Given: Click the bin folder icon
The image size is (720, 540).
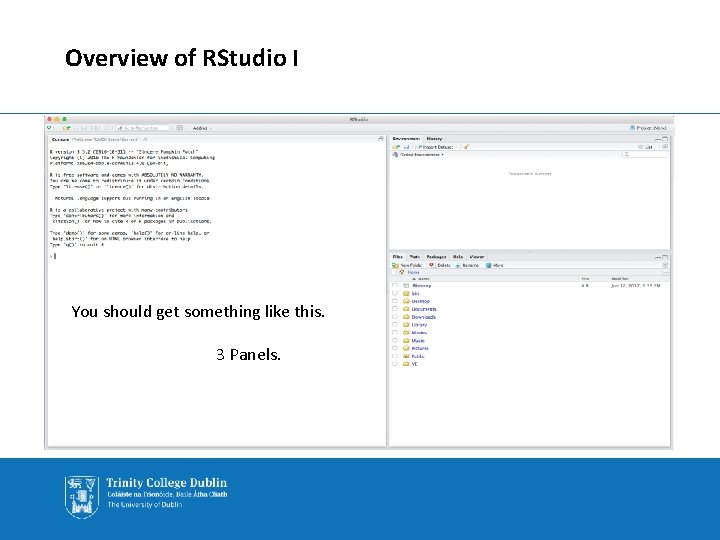Looking at the screenshot, I should coord(406,293).
